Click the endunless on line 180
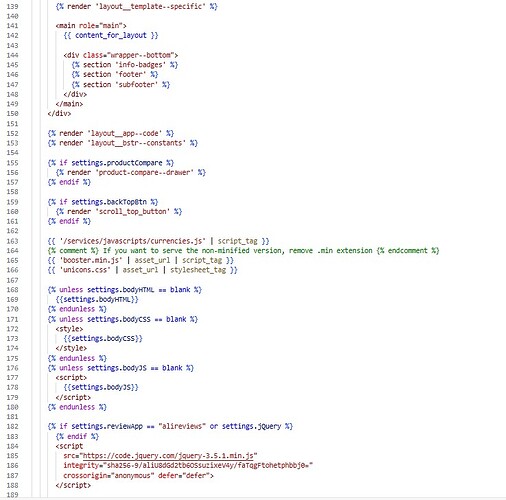Viewport: 506px width, 500px height. (77, 407)
